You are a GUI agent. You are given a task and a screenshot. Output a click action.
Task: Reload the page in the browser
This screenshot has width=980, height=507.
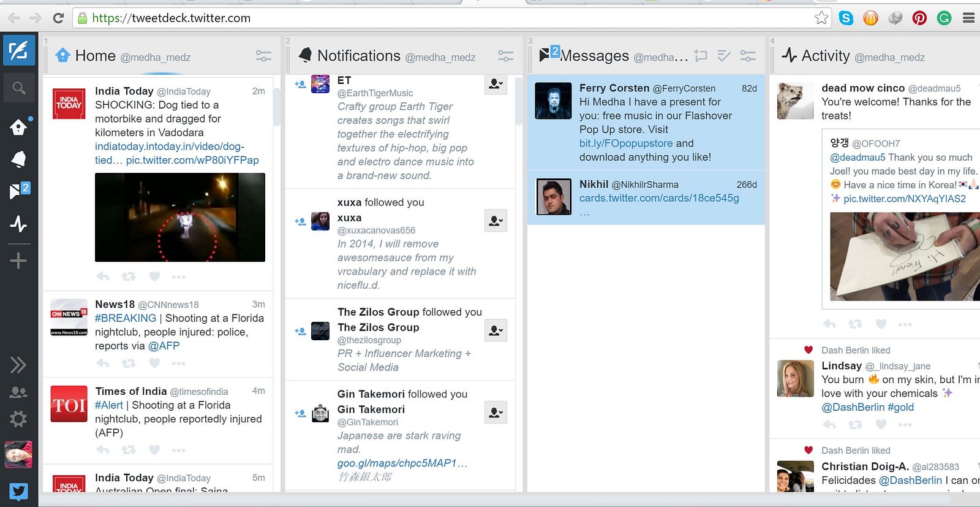point(58,18)
